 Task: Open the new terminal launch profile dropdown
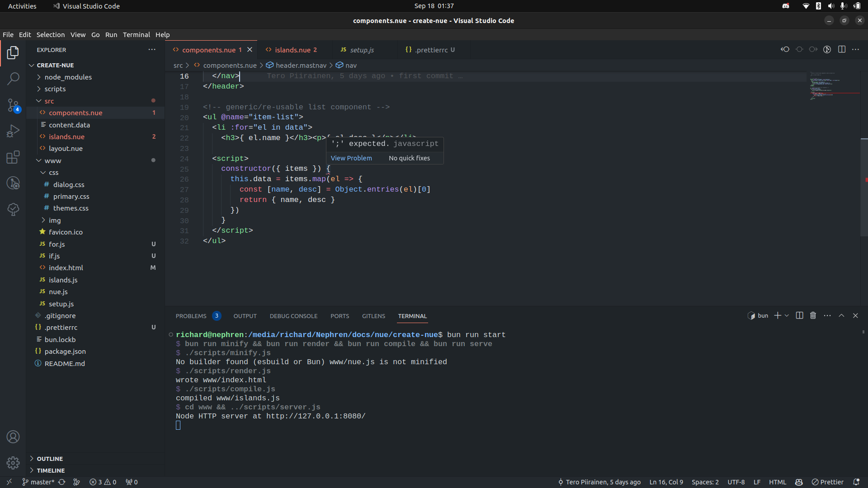(x=787, y=316)
